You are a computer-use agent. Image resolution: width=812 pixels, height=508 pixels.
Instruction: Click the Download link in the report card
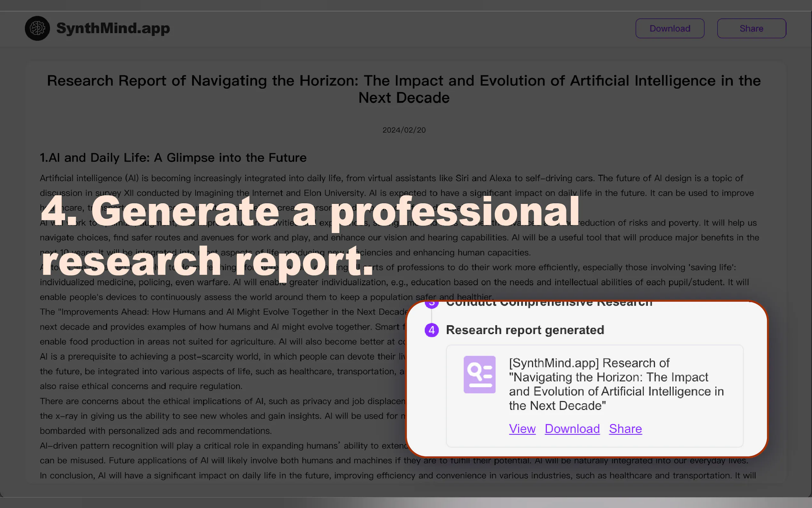572,429
